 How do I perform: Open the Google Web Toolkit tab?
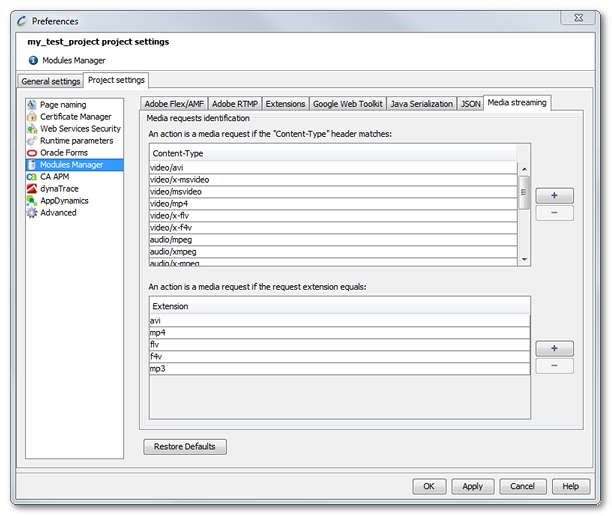click(348, 104)
